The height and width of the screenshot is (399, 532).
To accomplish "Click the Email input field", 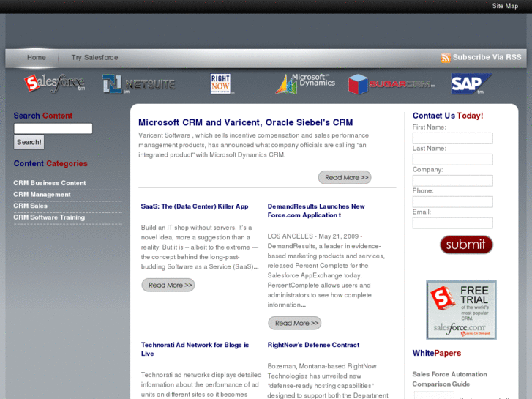I will pyautogui.click(x=453, y=223).
